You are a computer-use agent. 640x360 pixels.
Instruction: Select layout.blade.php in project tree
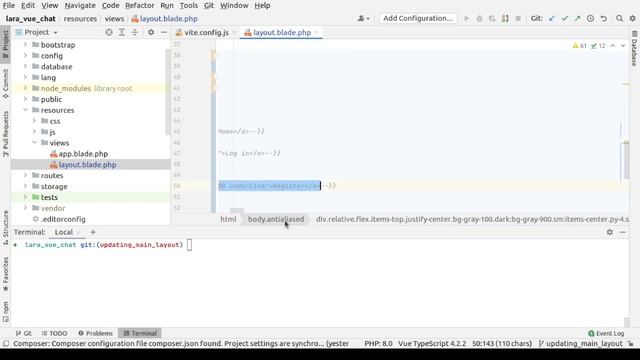coord(83,164)
